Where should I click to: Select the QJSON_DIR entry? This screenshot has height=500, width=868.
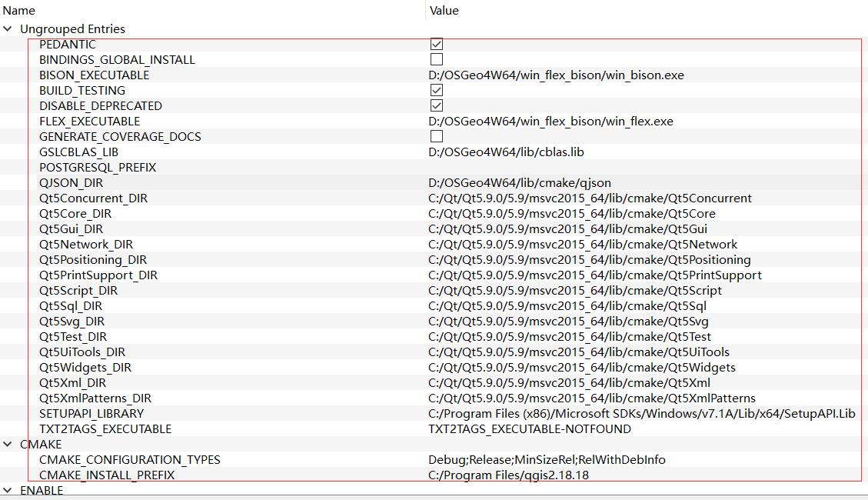point(71,183)
